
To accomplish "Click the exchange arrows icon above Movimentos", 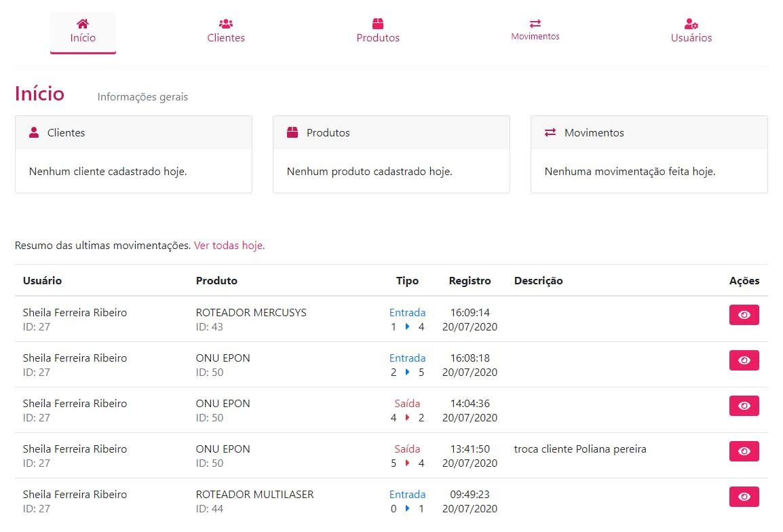I will click(x=535, y=23).
